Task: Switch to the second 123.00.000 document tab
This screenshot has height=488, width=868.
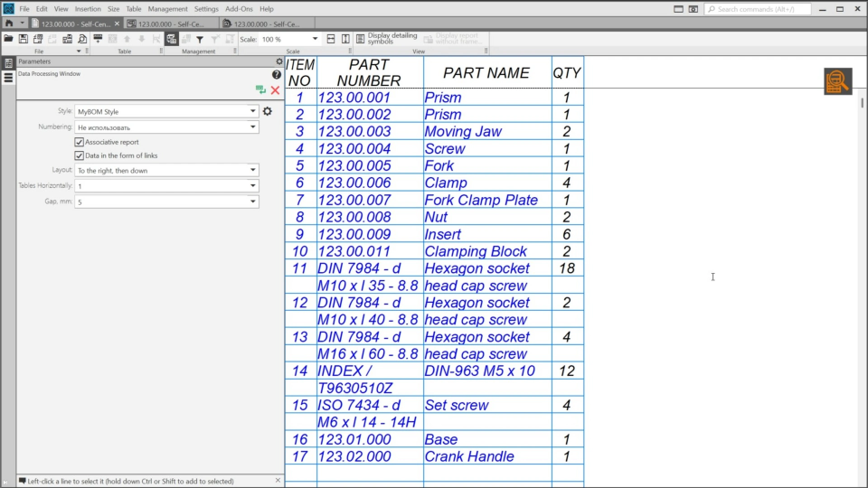Action: (167, 23)
